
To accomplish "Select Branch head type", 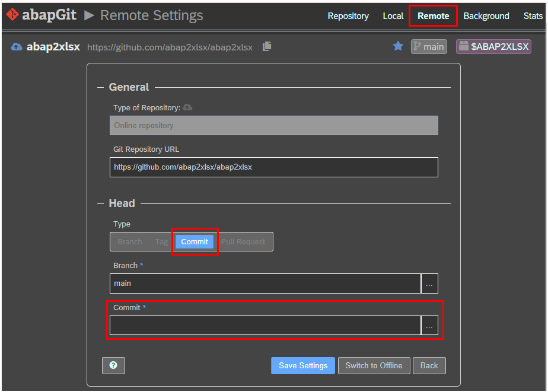I will [x=130, y=242].
